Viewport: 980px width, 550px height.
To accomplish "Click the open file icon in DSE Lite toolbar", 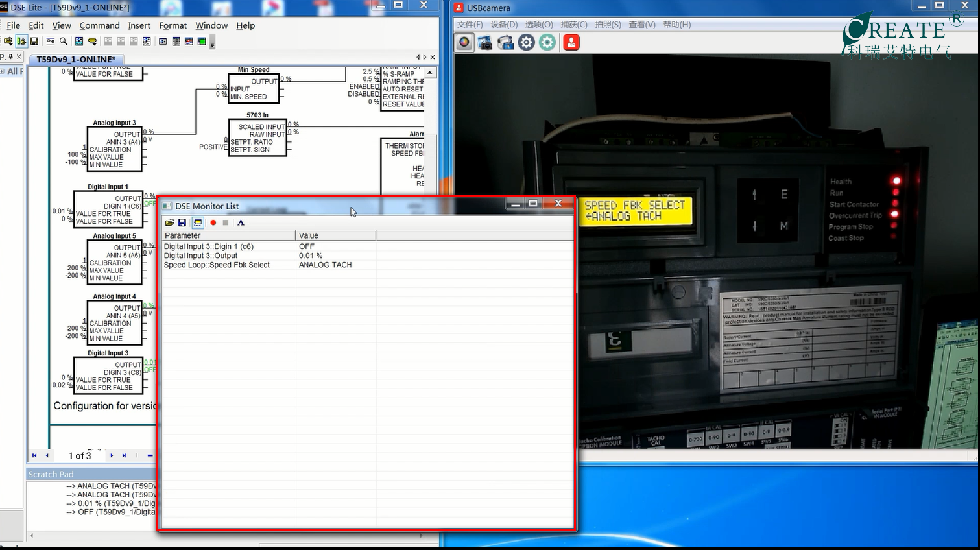I will [x=8, y=41].
